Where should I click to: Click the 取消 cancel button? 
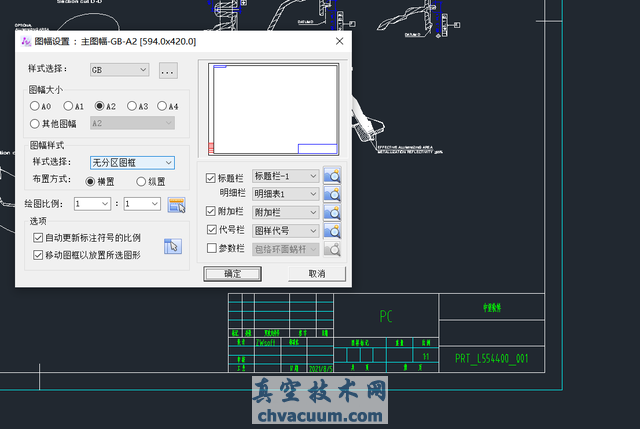(x=317, y=273)
